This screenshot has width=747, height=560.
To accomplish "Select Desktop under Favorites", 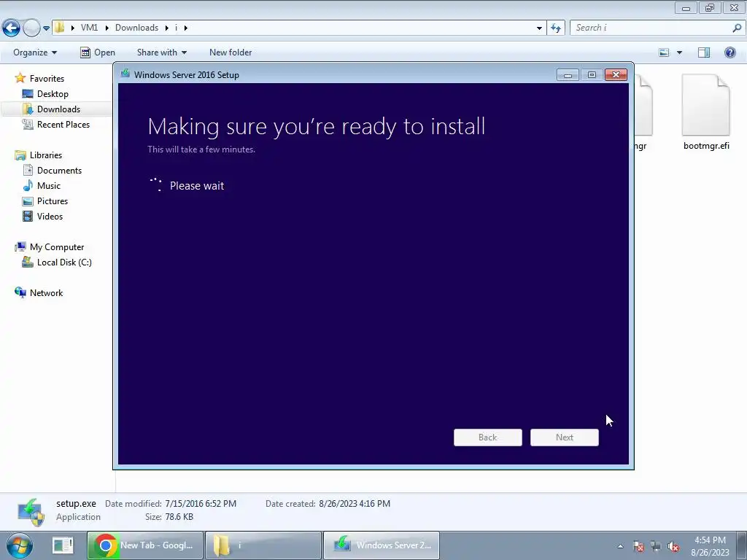I will pyautogui.click(x=53, y=94).
